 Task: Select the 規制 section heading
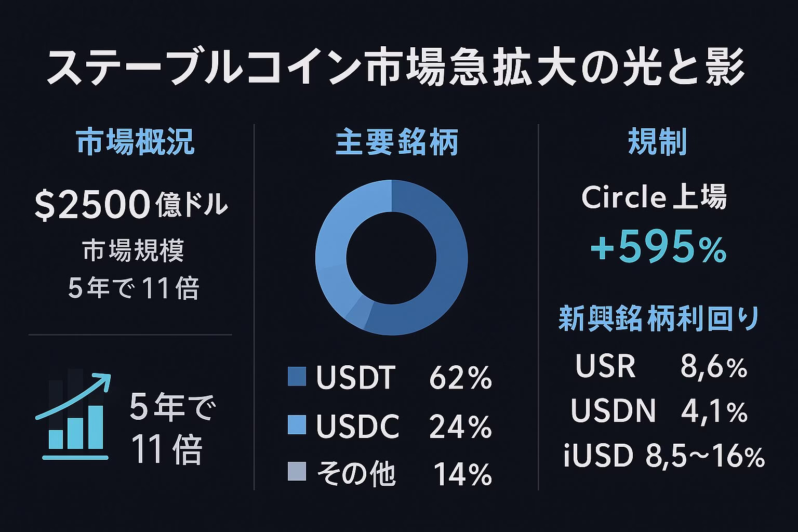tap(658, 141)
